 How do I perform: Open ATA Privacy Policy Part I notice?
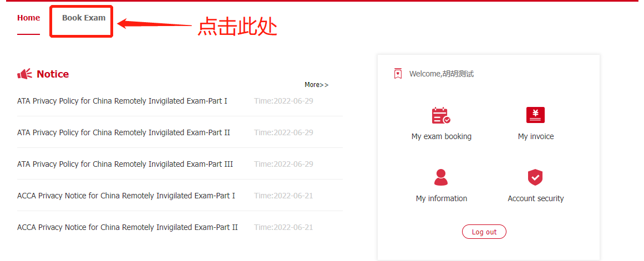tap(122, 101)
